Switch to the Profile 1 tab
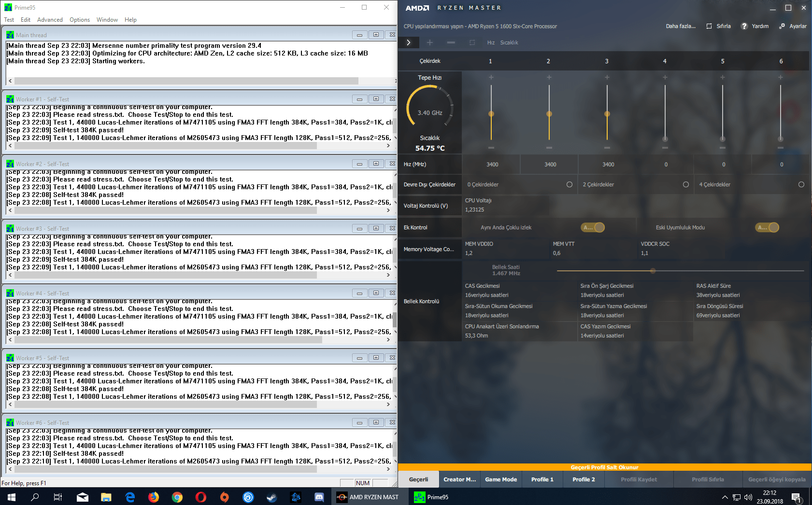The height and width of the screenshot is (505, 812). 542,479
